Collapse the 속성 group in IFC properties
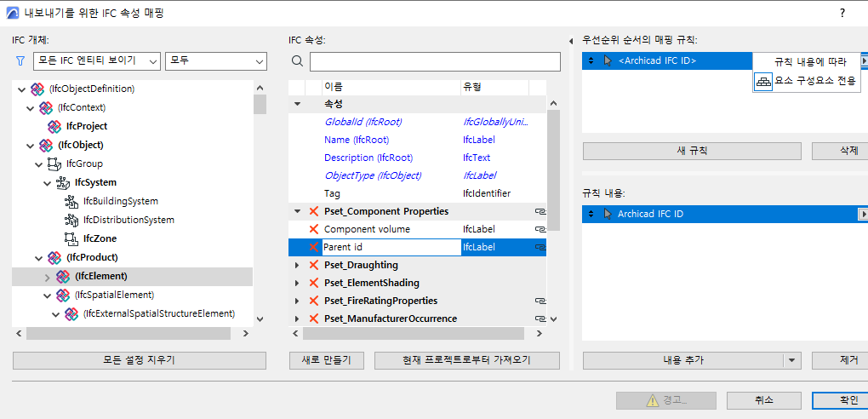Viewport: 868px width, 419px height. point(297,104)
